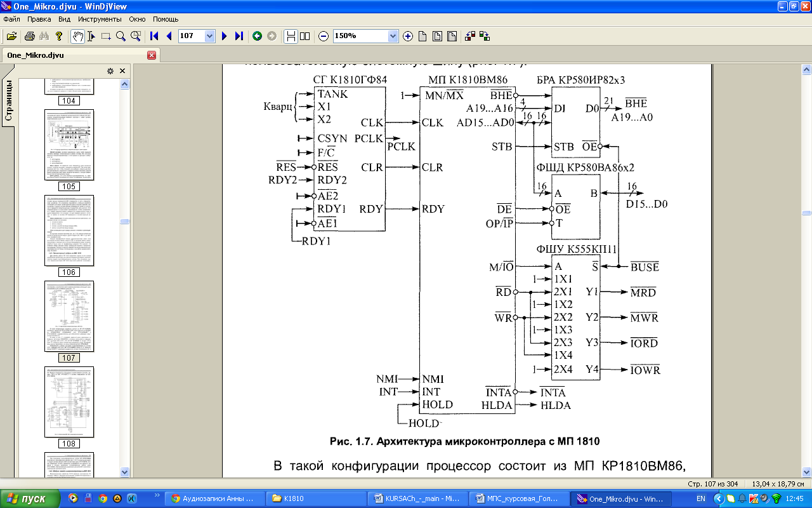Click the Print document icon

(29, 36)
